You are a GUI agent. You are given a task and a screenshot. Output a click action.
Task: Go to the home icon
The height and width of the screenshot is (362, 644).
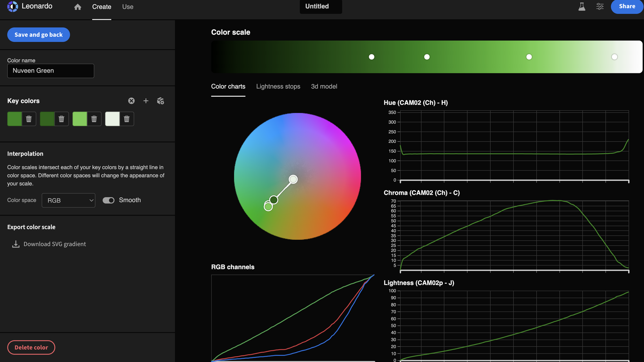78,7
